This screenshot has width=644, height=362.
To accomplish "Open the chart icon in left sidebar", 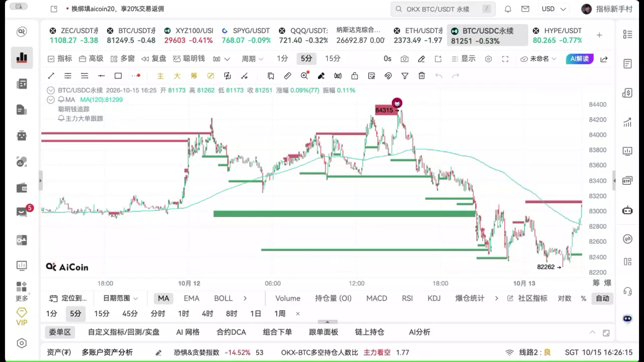I will (x=22, y=58).
